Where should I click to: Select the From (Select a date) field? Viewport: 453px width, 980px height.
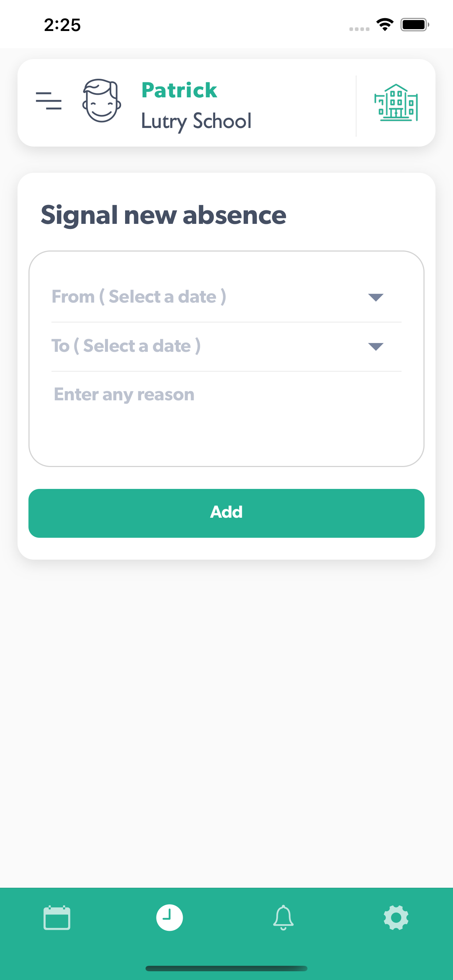[226, 297]
